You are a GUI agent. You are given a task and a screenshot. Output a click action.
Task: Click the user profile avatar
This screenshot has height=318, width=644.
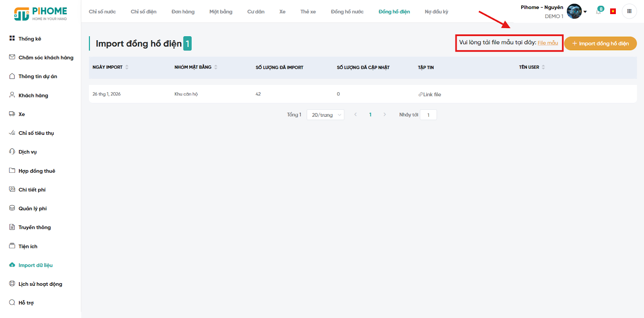574,11
